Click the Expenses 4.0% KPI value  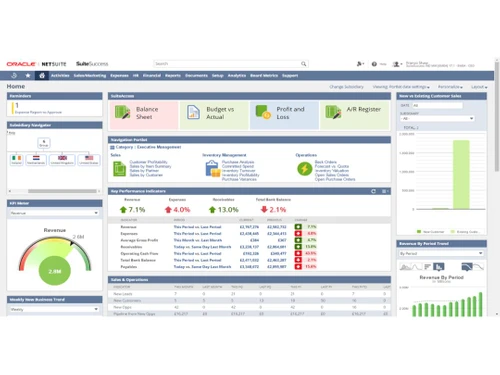182,210
